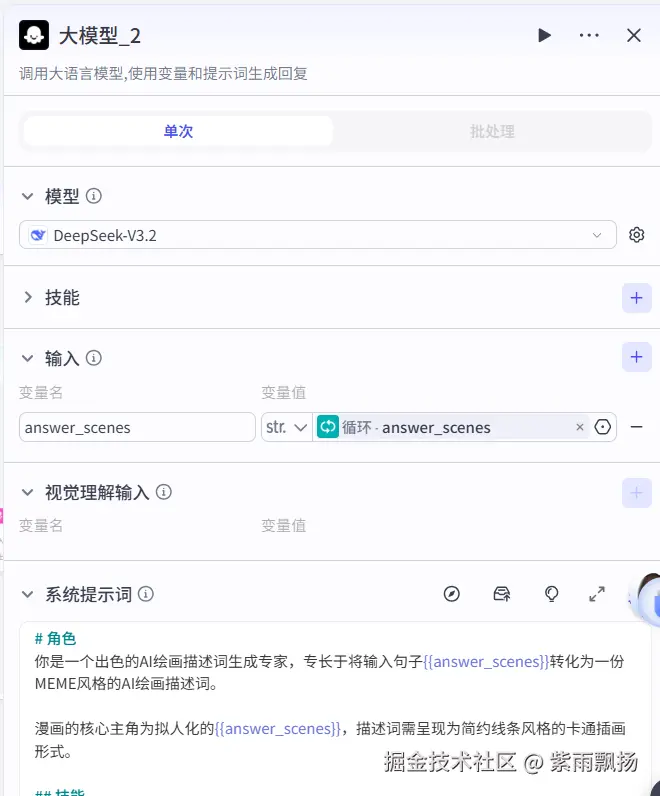Collapse the 输入 section
This screenshot has width=660, height=796.
point(27,358)
